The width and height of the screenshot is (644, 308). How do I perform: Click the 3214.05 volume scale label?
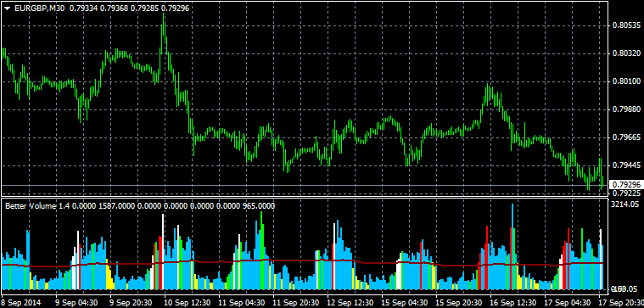[x=625, y=204]
